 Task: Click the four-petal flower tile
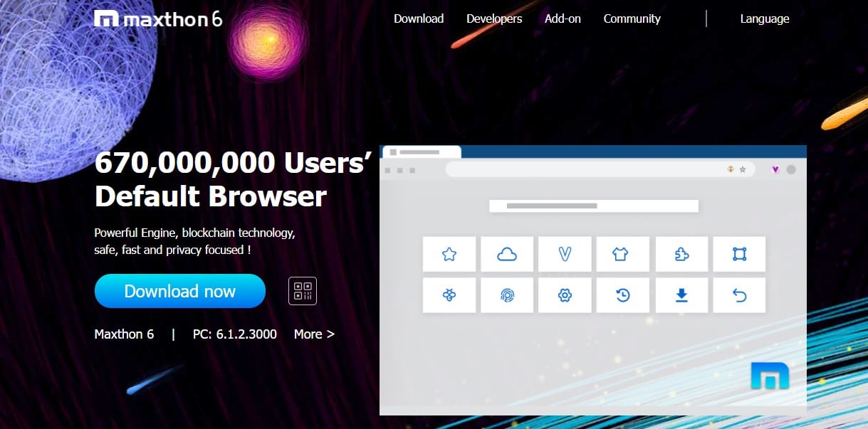[x=449, y=295]
